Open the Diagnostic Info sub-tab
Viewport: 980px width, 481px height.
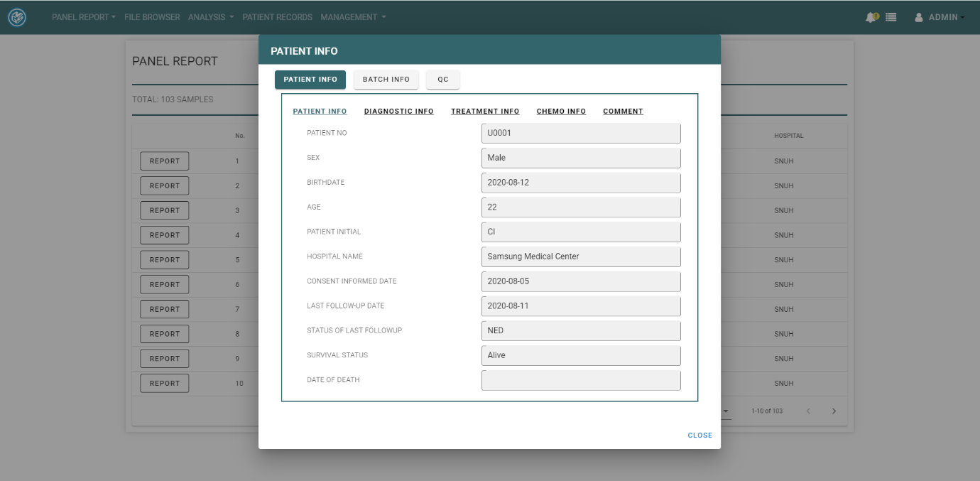point(398,112)
